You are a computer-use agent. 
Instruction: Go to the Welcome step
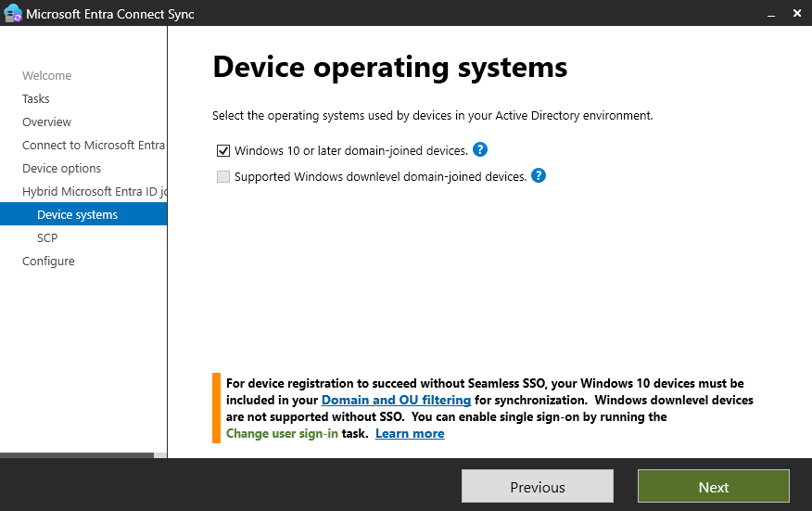click(46, 76)
